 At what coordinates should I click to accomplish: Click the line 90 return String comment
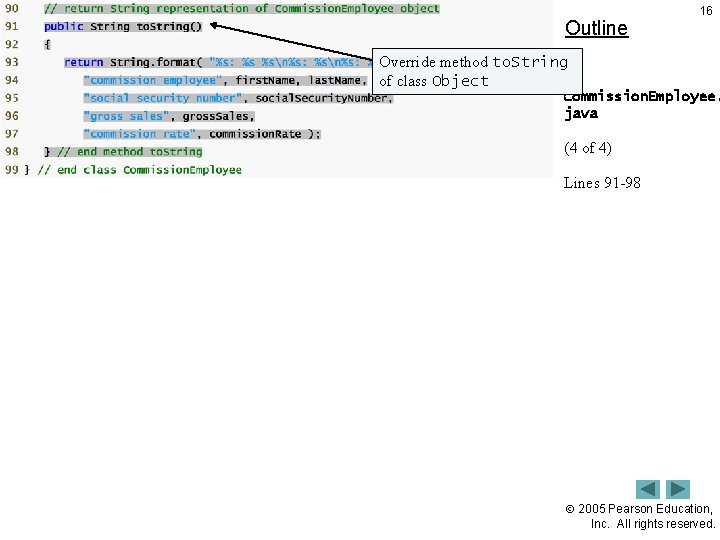coord(242,9)
